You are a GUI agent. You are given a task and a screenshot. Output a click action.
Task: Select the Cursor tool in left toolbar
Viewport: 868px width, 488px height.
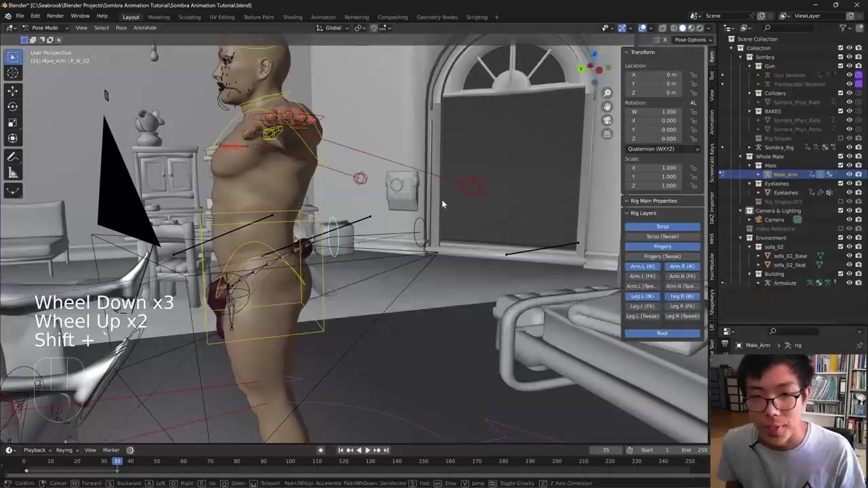tap(12, 73)
